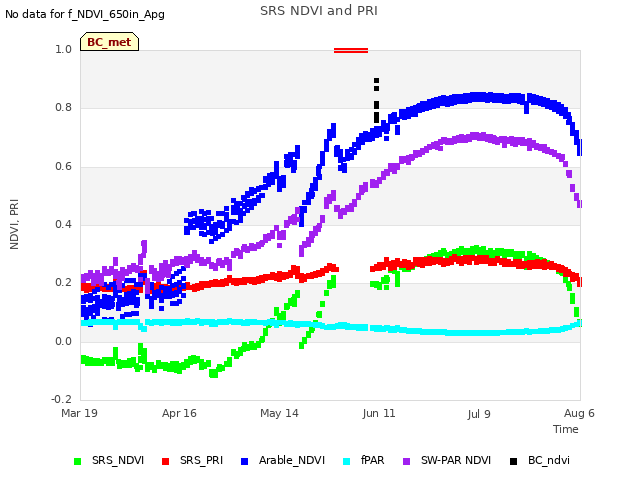Click the blue Arable_NDVI legend swatch

[x=244, y=461]
